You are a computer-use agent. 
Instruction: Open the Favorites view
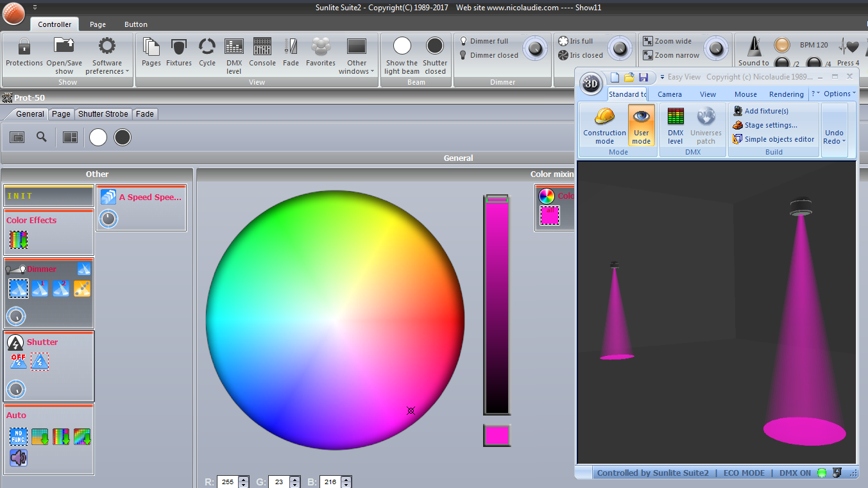point(321,52)
